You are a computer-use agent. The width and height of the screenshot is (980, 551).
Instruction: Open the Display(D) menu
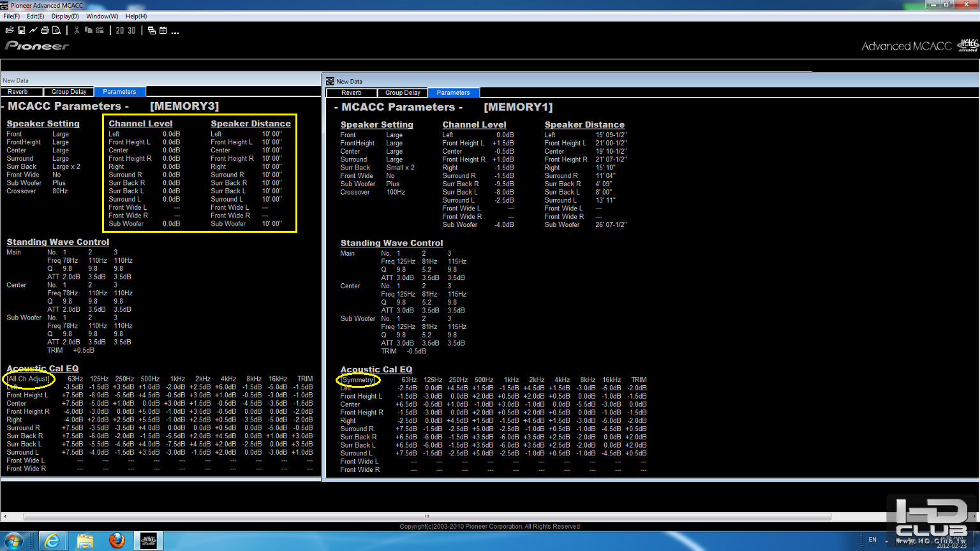(65, 16)
